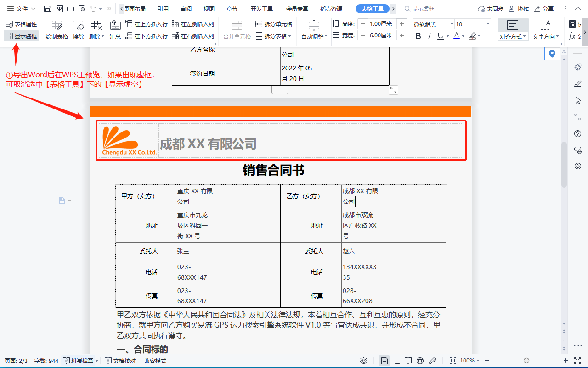Click the plus button to increase row height
This screenshot has height=368, width=588.
[402, 24]
